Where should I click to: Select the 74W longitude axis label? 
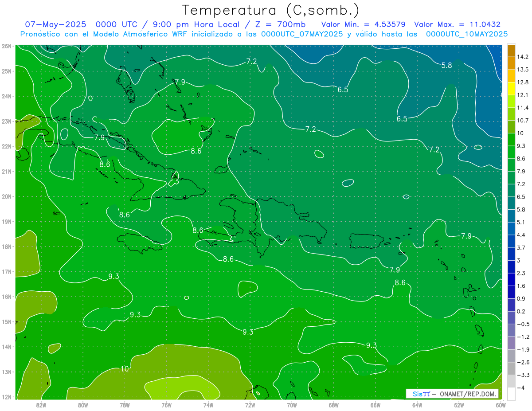(x=208, y=405)
